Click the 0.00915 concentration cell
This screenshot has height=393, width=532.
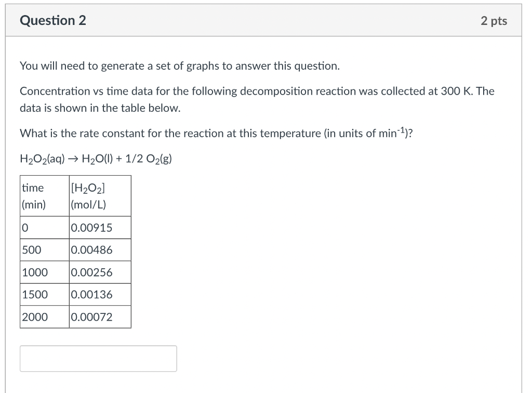[x=100, y=227]
